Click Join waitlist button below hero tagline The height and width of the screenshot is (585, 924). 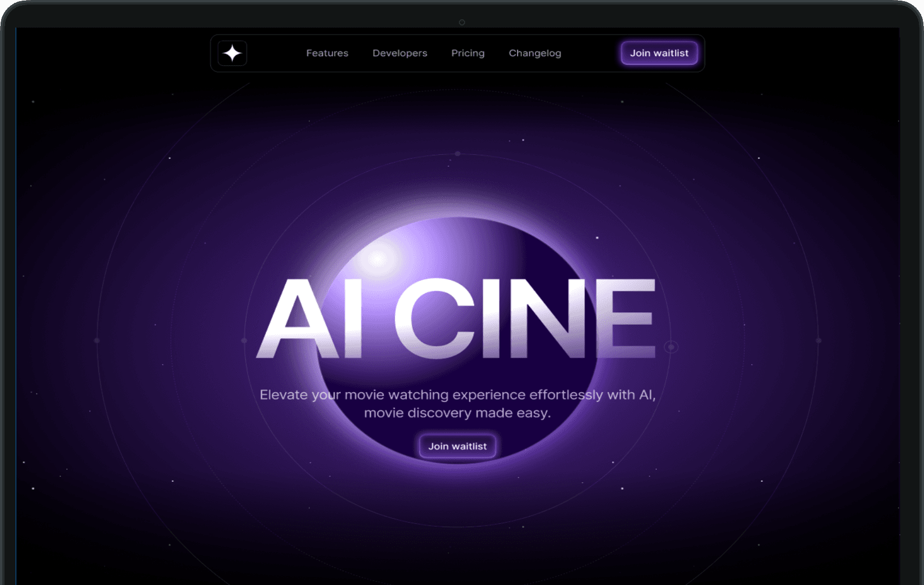pyautogui.click(x=457, y=446)
